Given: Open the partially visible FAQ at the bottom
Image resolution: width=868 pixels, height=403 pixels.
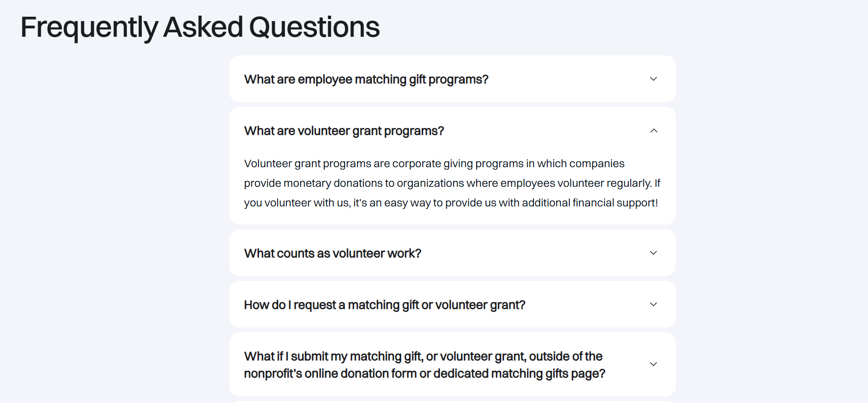Looking at the screenshot, I should point(452,401).
